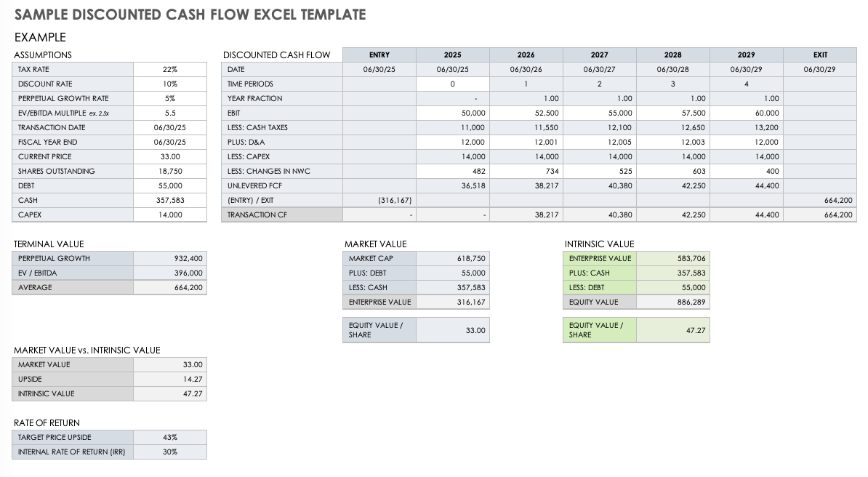Image resolution: width=868 pixels, height=477 pixels.
Task: Select the Shares Outstanding value 18,750
Action: pos(170,171)
